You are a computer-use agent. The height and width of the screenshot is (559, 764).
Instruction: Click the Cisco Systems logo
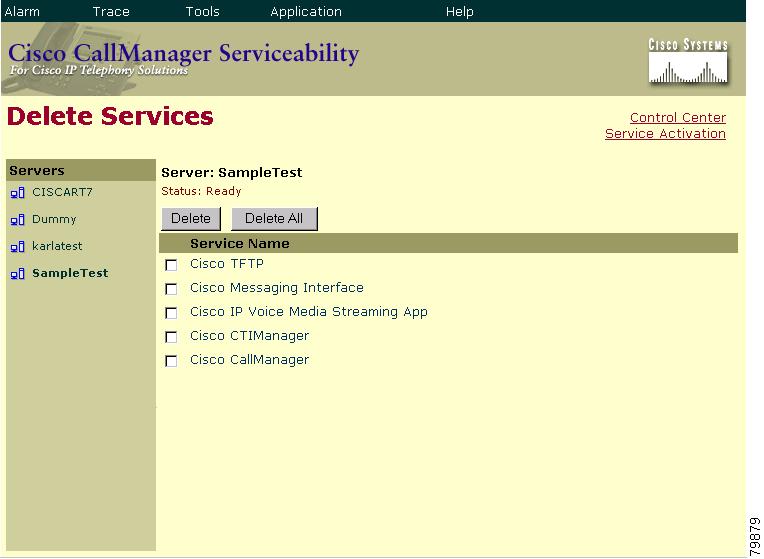(x=688, y=61)
